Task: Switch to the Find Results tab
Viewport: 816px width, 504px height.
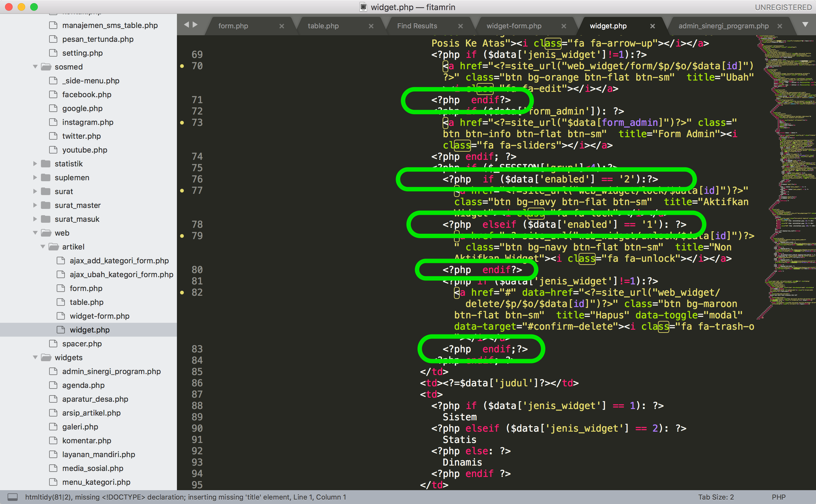Action: 417,25
